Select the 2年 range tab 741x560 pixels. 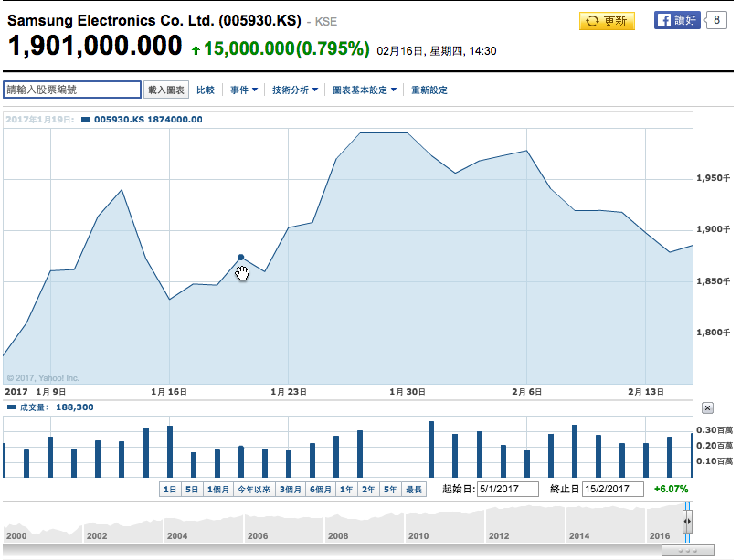pos(368,489)
